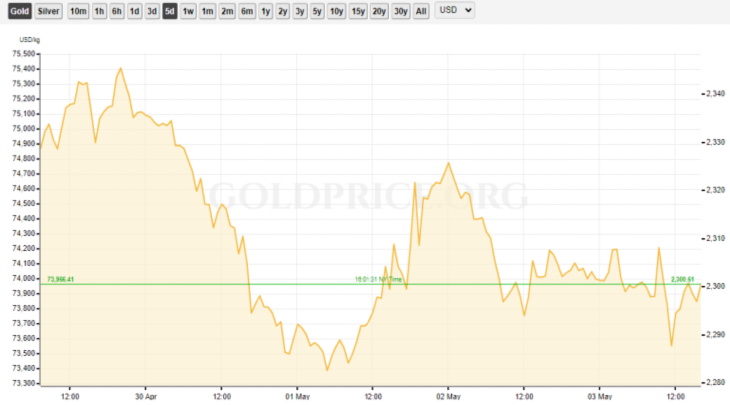Click the 2,340 right axis value
This screenshot has width=730, height=405.
pyautogui.click(x=716, y=94)
